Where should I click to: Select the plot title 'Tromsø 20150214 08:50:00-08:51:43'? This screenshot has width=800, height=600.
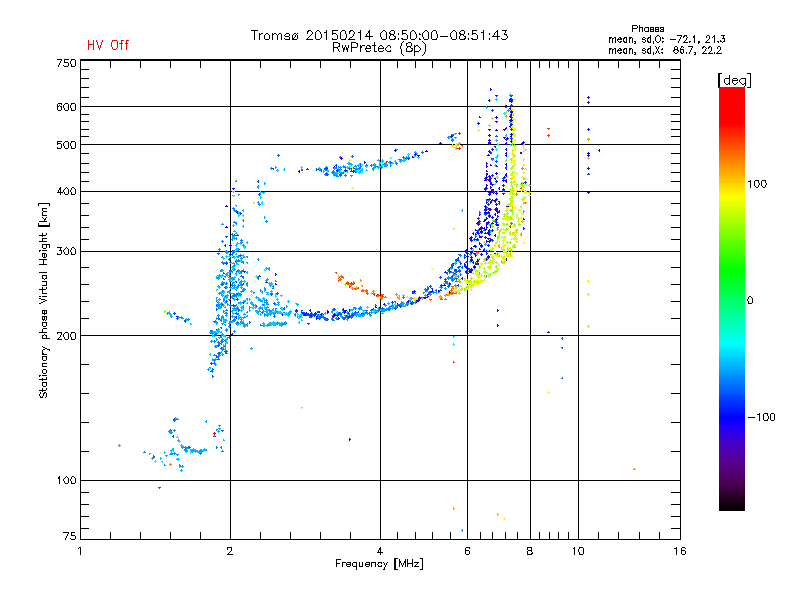pos(379,35)
